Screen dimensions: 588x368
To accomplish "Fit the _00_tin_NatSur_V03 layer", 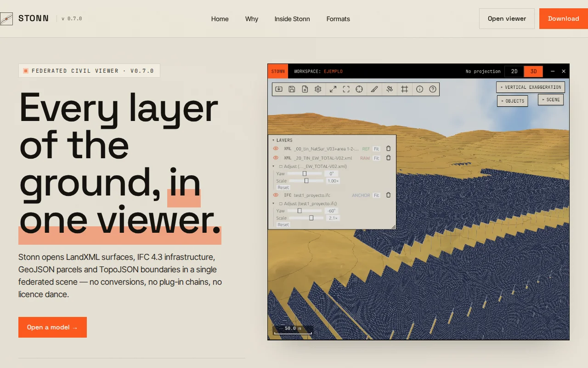I will 377,149.
